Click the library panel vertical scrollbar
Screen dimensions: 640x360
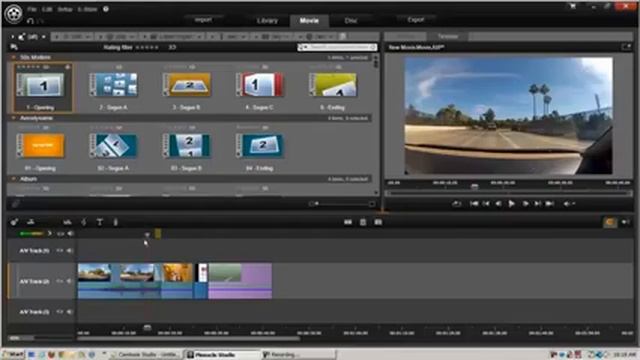pyautogui.click(x=376, y=124)
